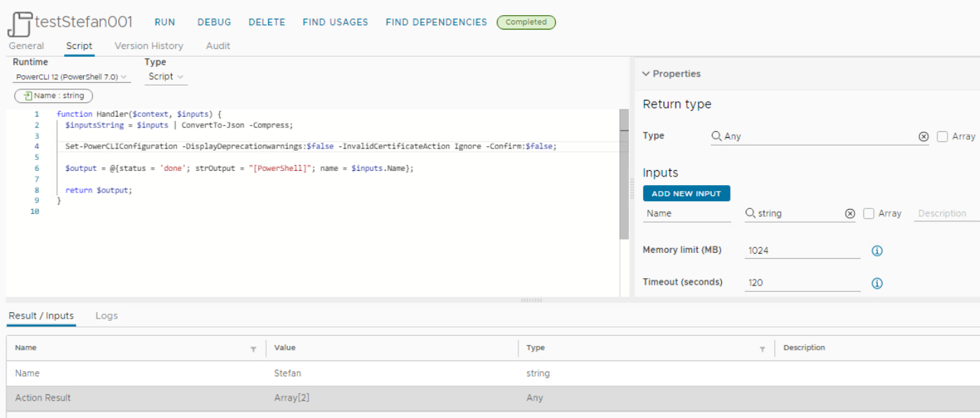Switch to the Logs tab
The height and width of the screenshot is (418, 980).
106,316
